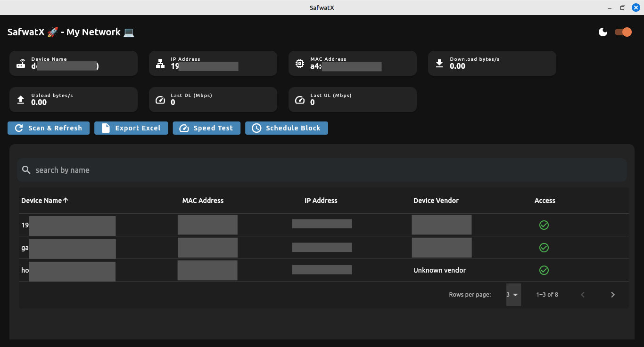Viewport: 644px width, 347px height.
Task: Click the SafwatX - My Network heading
Action: click(x=71, y=32)
